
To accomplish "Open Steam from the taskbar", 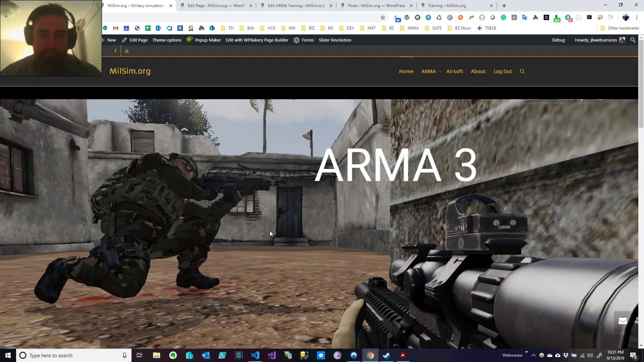I will click(386, 355).
